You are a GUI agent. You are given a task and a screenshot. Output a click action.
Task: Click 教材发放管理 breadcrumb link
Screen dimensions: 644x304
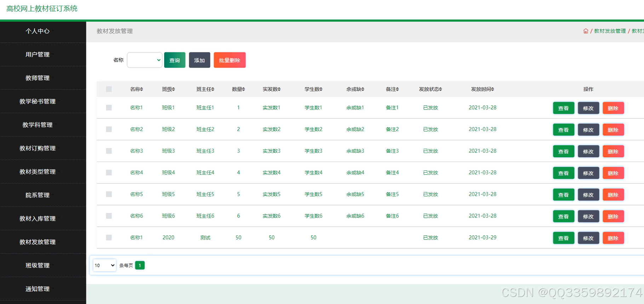point(610,31)
